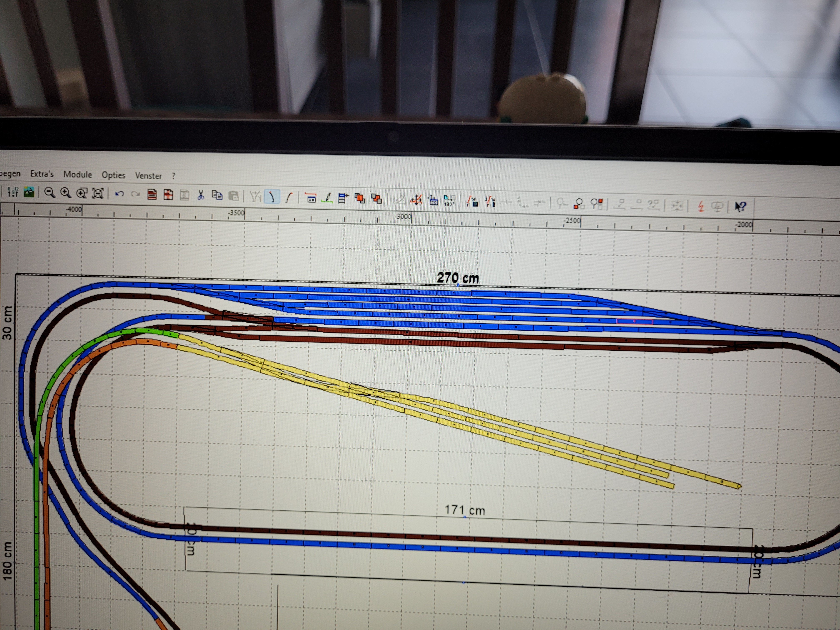Open the ? help menu
Screen dimensions: 840x630
[174, 176]
